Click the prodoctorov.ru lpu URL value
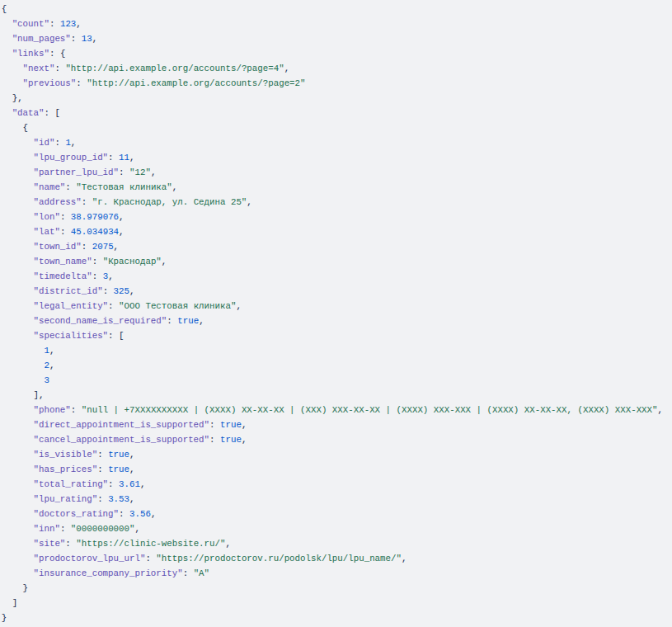The height and width of the screenshot is (627, 672). (x=280, y=558)
